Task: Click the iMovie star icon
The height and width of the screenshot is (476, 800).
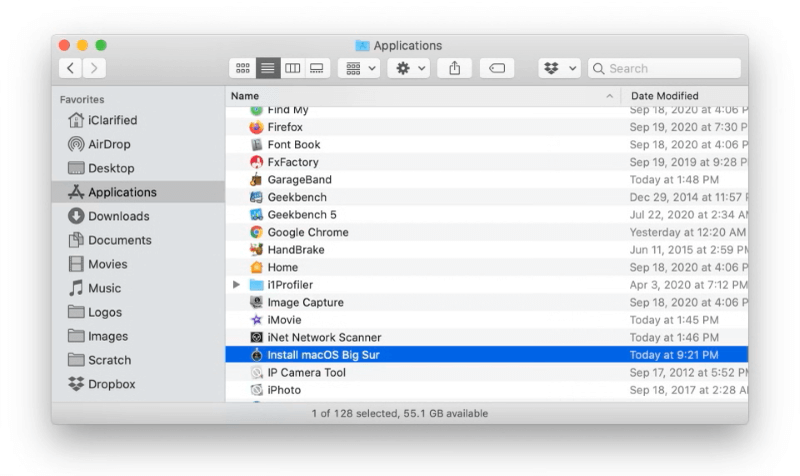Action: tap(256, 320)
